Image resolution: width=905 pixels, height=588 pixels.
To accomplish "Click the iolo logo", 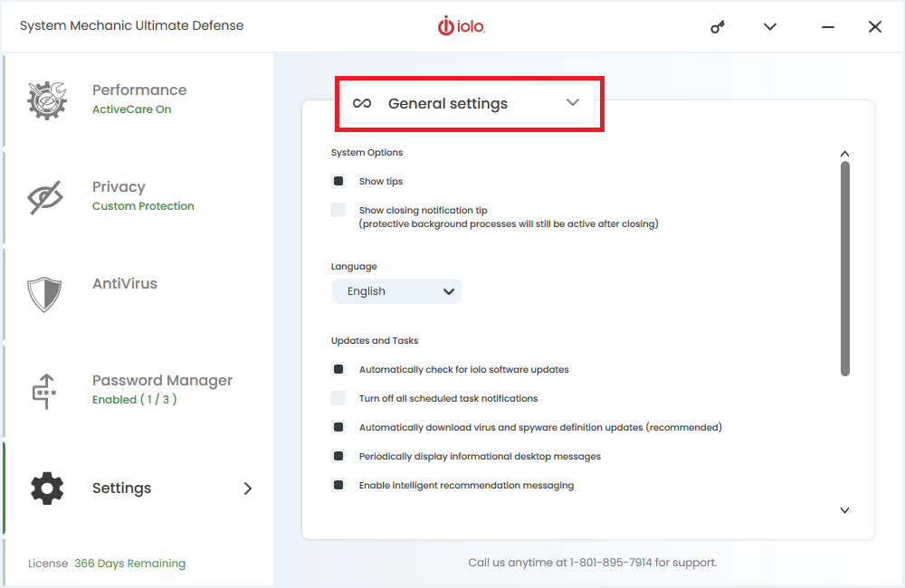I will click(x=462, y=26).
